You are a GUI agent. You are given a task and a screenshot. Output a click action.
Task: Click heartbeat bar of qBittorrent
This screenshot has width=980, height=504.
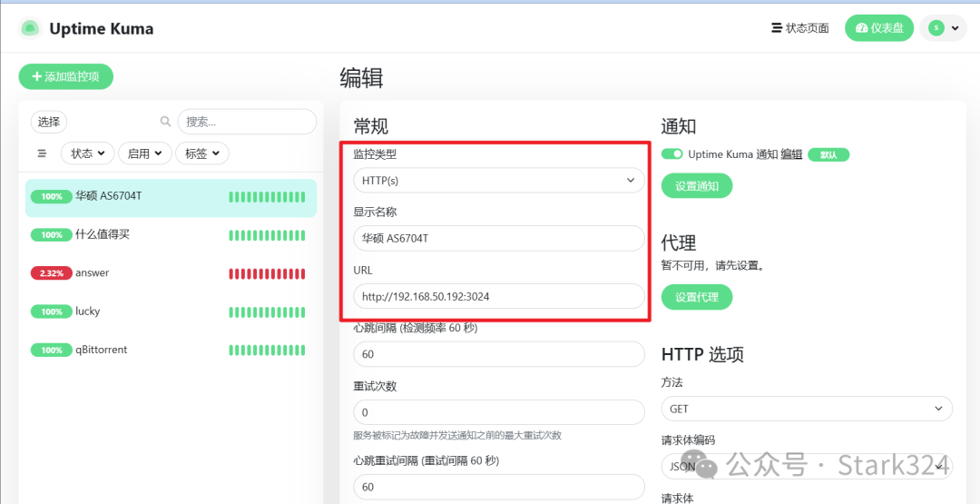tap(267, 351)
